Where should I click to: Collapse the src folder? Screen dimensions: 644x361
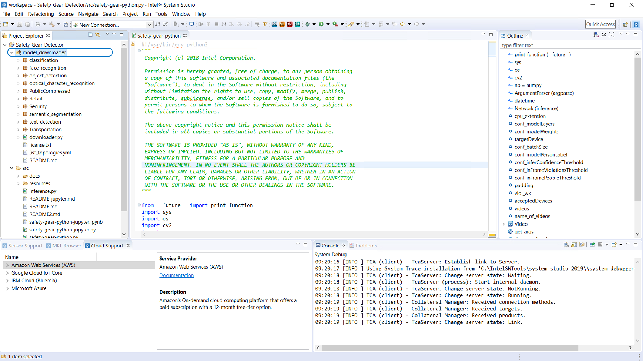(x=12, y=168)
